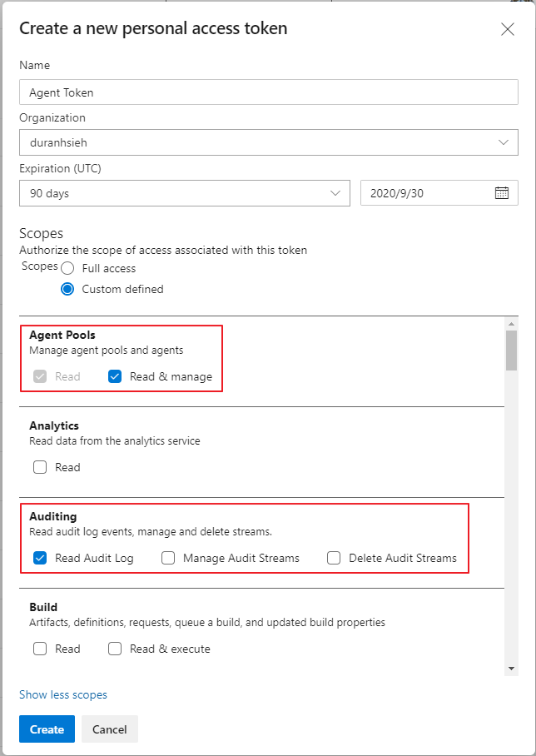Screen dimensions: 536x756
Task: Enable Read scope under Build
Action: click(39, 648)
